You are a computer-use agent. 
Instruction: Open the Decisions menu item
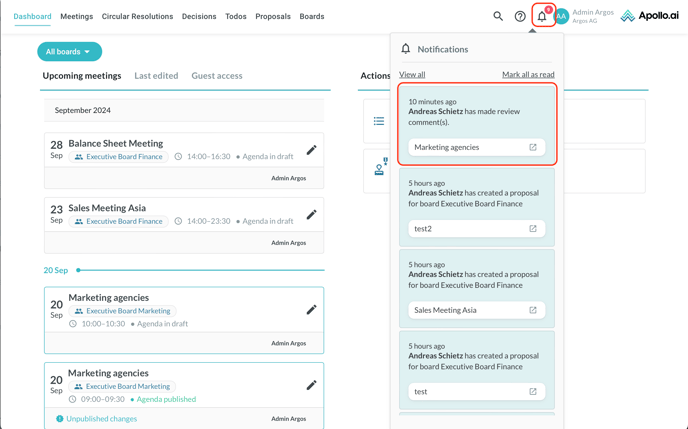tap(199, 16)
